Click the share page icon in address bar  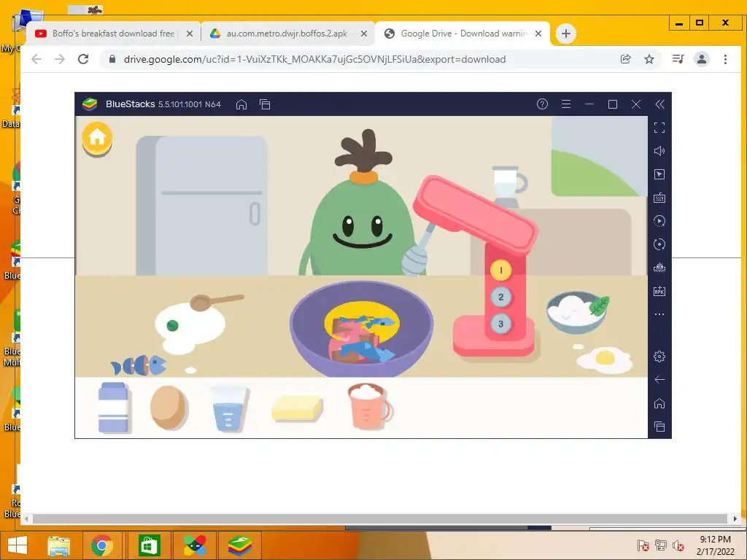625,59
